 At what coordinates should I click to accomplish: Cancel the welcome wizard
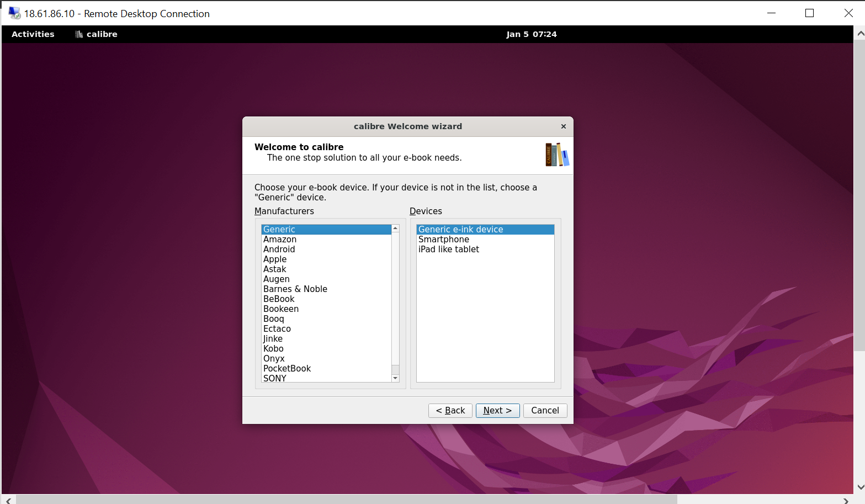coord(545,410)
